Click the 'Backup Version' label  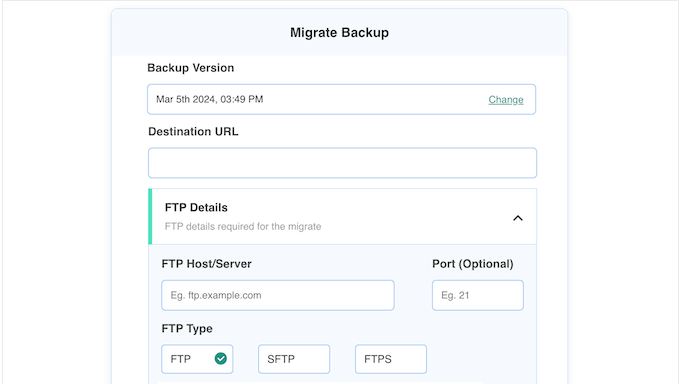coord(190,68)
